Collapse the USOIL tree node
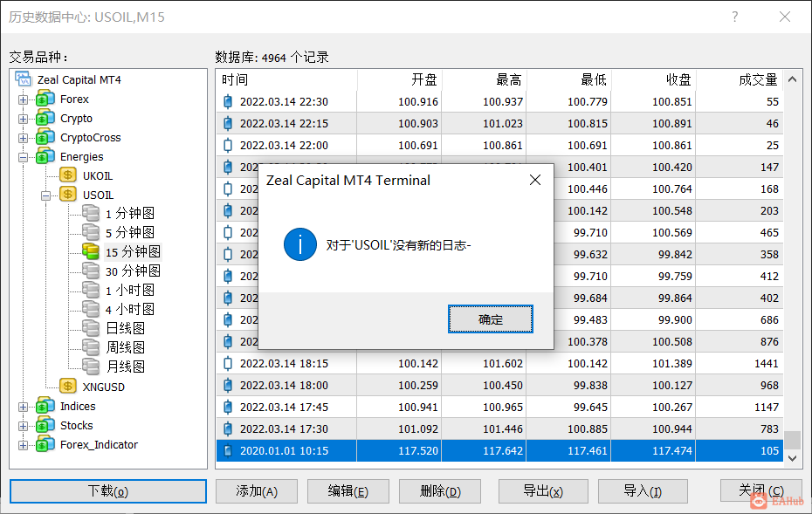 pyautogui.click(x=45, y=195)
